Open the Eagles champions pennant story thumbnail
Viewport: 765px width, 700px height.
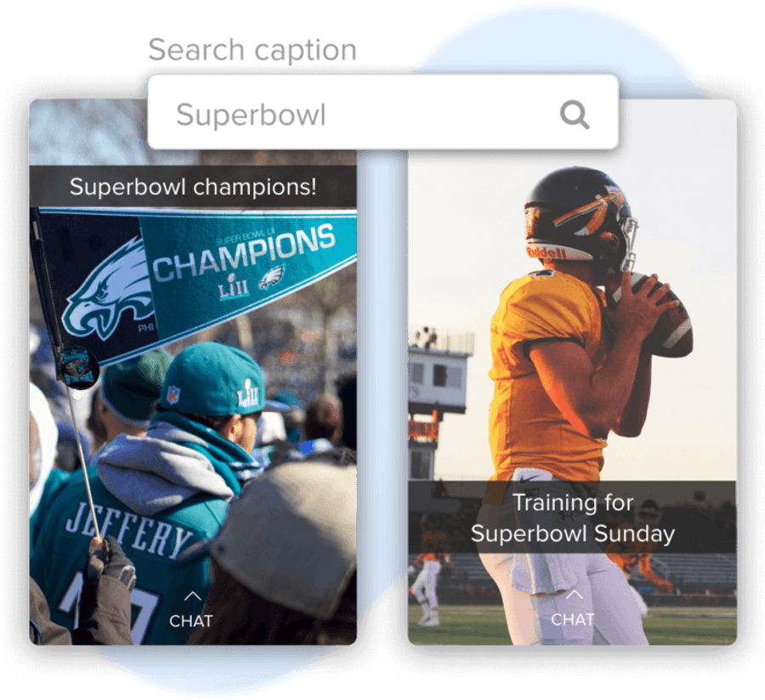coord(193,372)
